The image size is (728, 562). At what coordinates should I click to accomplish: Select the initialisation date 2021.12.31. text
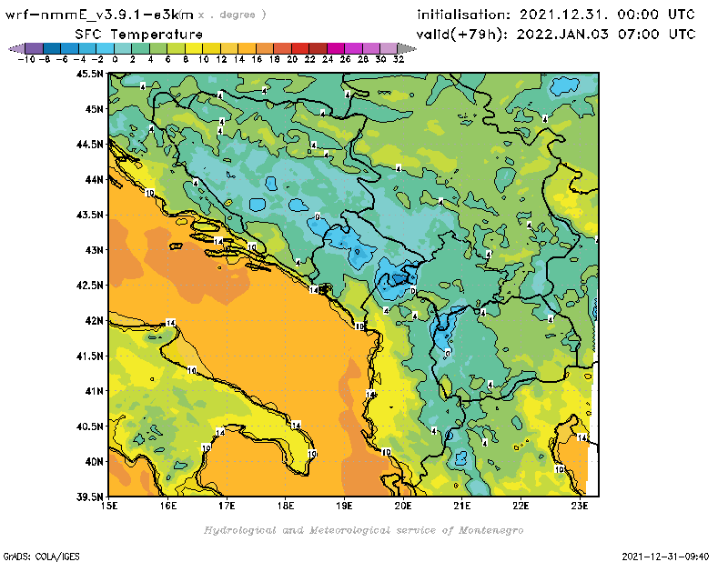point(563,15)
